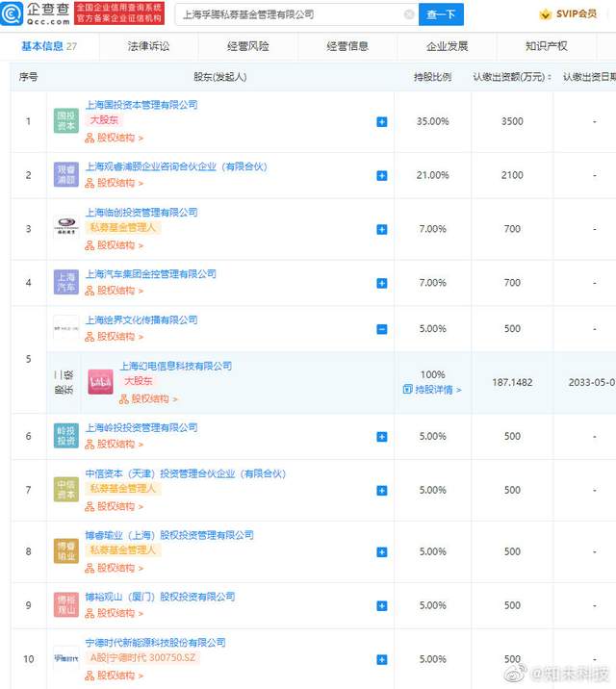Switch to the 法律诉讼 tab
Image resolution: width=616 pixels, height=689 pixels.
[148, 46]
